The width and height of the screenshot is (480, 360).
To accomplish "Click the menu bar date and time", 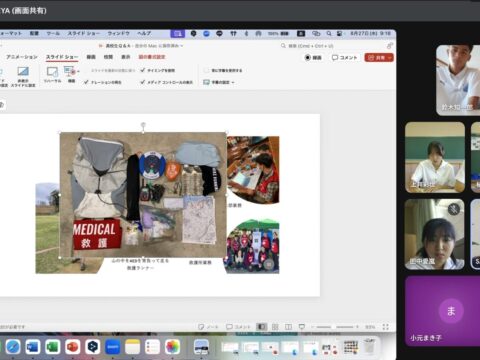I will pos(370,34).
